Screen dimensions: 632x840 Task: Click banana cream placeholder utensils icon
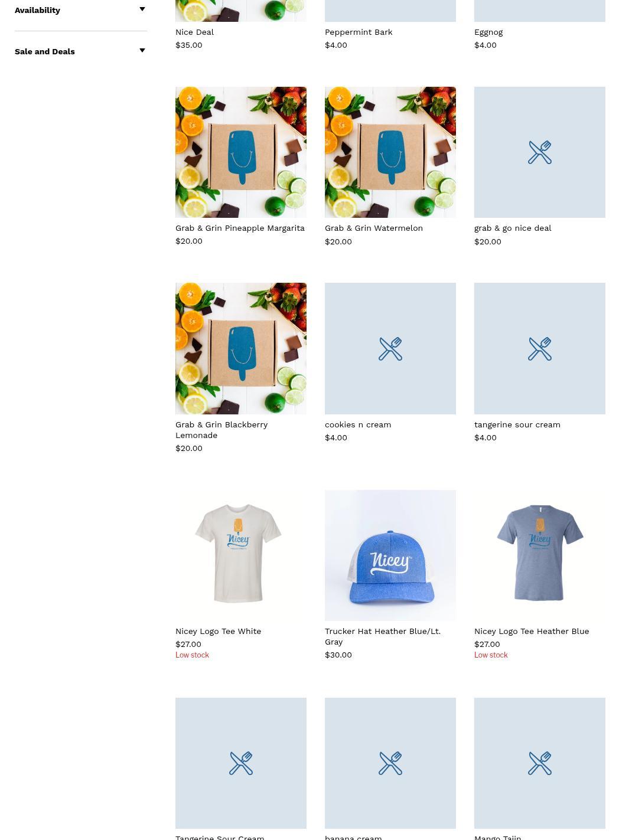[390, 763]
